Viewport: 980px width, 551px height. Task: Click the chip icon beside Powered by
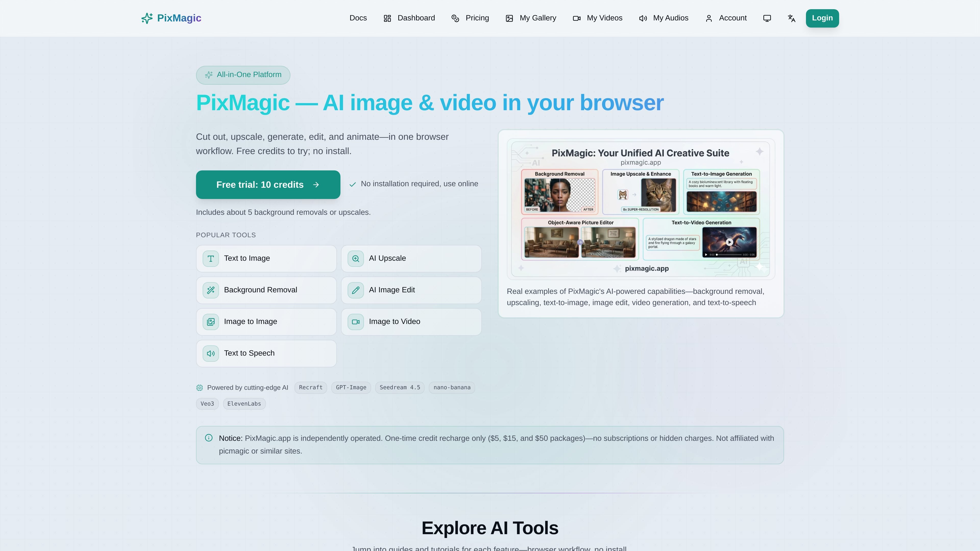pos(199,387)
